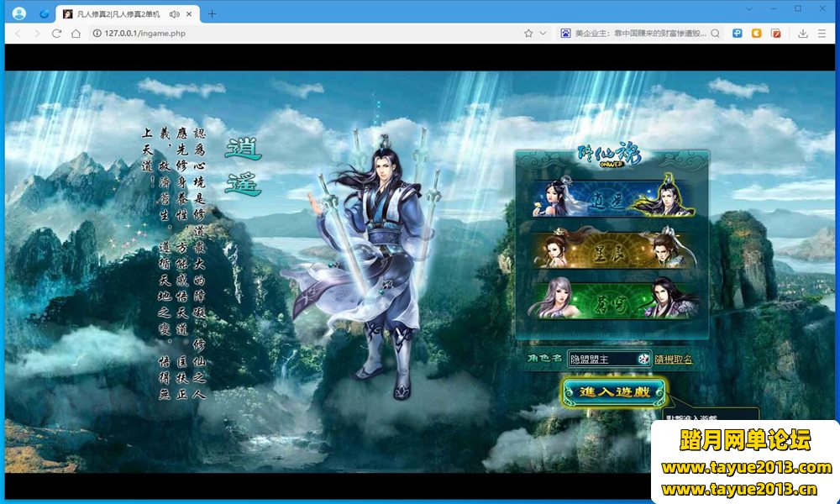The width and height of the screenshot is (840, 504).
Task: Click the dice icon in name field
Action: (x=643, y=359)
